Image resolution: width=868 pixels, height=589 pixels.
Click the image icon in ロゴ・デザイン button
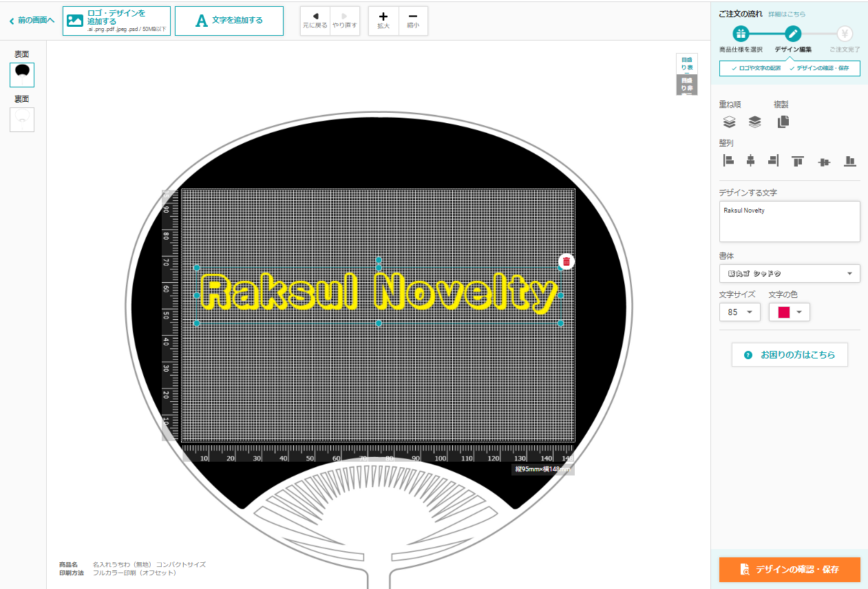coord(75,21)
